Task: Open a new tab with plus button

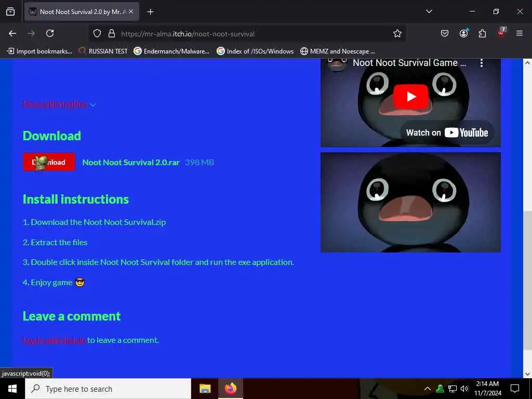Action: pyautogui.click(x=150, y=12)
